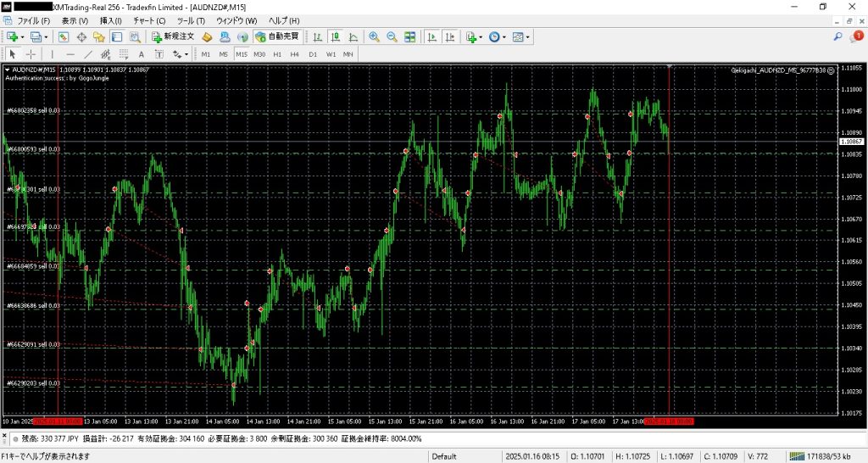This screenshot has width=868, height=463.
Task: Toggle the chart shift button
Action: pyautogui.click(x=450, y=37)
